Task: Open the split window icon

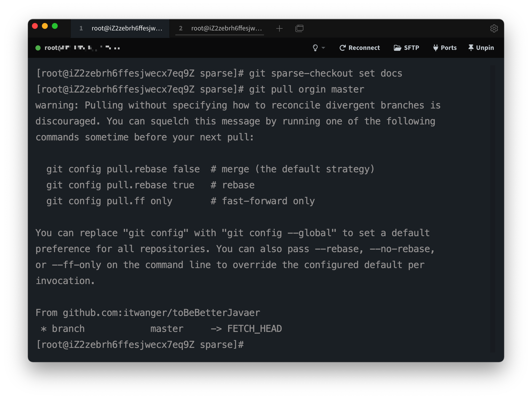Action: click(x=299, y=28)
